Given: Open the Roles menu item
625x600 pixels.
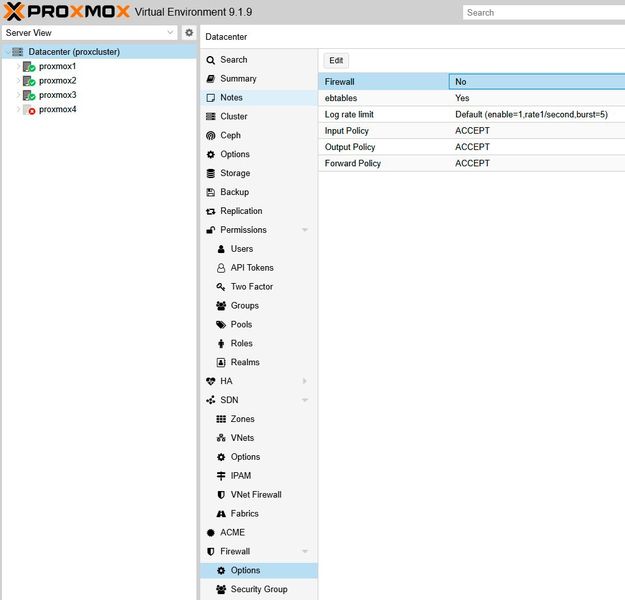Looking at the screenshot, I should pyautogui.click(x=259, y=343).
